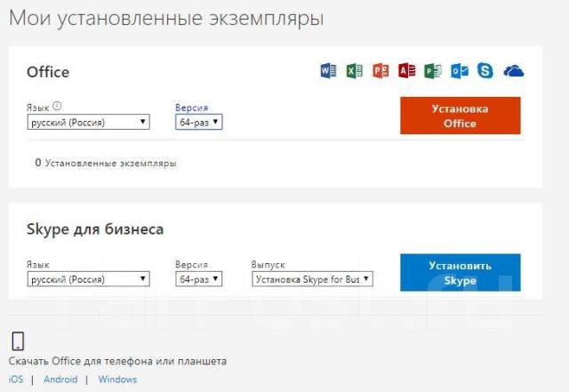Viewport: 569px width, 392px height.
Task: Open Office Версия 64-раз dropdown
Action: pyautogui.click(x=199, y=123)
